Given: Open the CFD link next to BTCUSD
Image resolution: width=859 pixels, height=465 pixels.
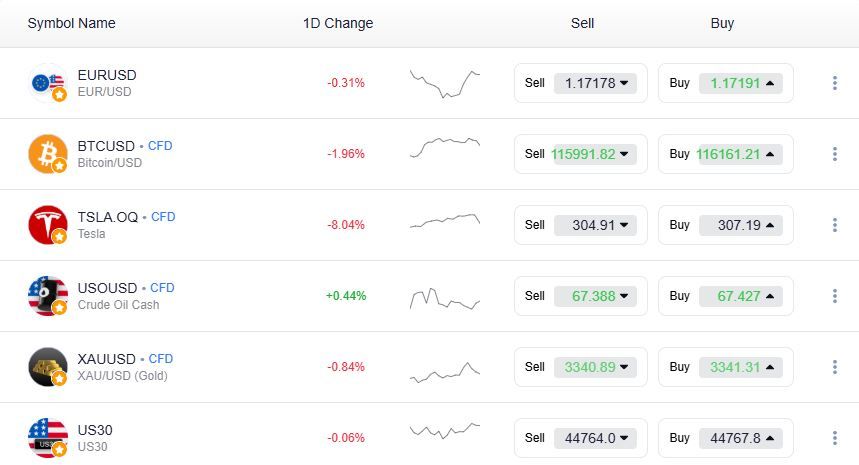Looking at the screenshot, I should click(x=160, y=146).
